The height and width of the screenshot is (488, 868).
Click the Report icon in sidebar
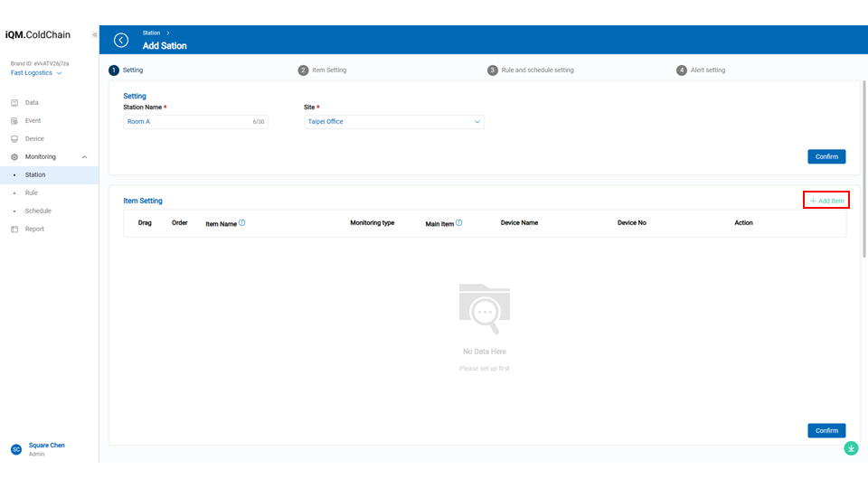coord(14,230)
